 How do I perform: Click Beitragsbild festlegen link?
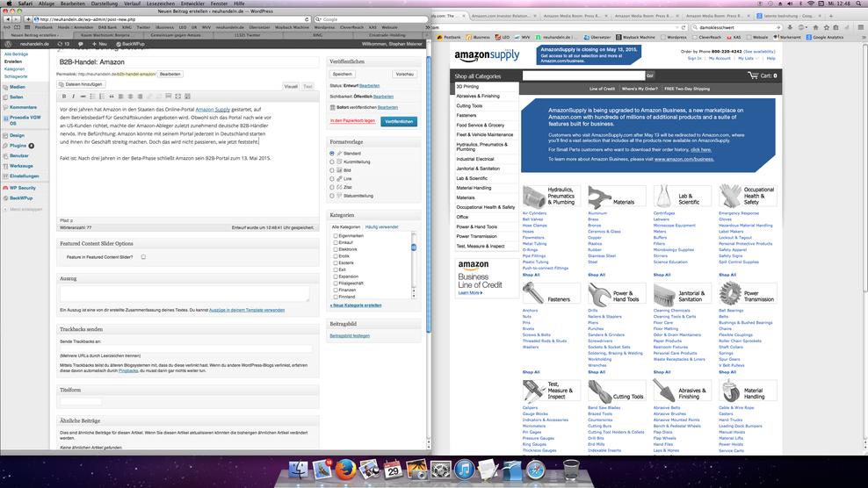(x=350, y=336)
